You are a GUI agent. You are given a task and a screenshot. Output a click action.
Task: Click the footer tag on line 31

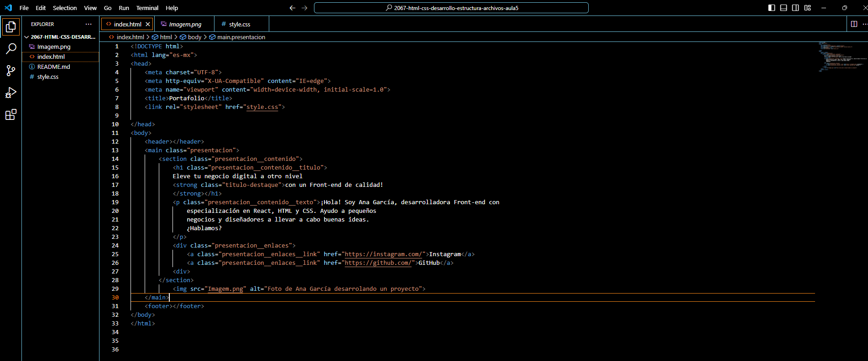coord(174,306)
